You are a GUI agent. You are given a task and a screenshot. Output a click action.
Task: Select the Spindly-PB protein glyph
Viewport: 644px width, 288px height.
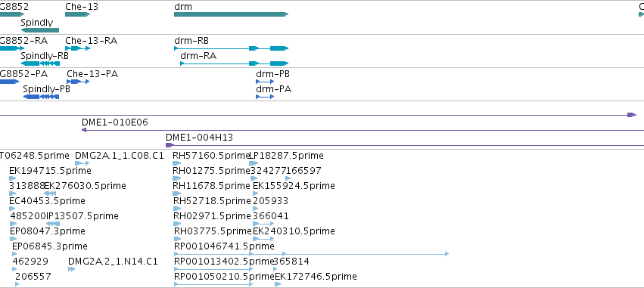[x=41, y=97]
